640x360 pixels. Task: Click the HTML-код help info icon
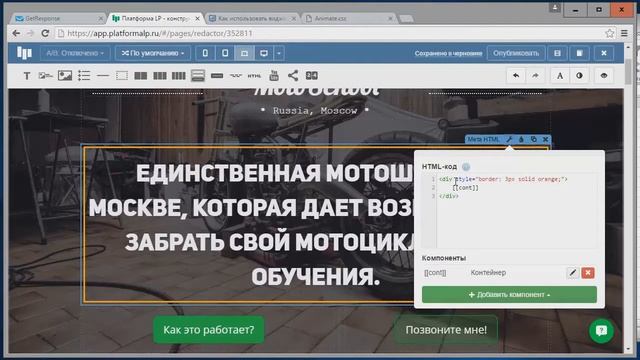point(466,167)
